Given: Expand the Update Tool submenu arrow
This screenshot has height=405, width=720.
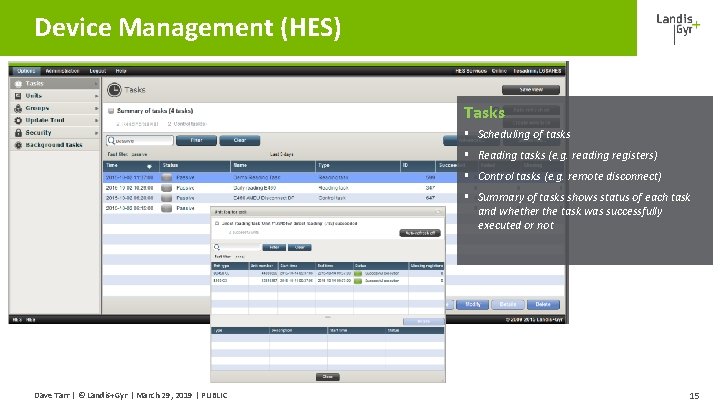Looking at the screenshot, I should tap(96, 120).
